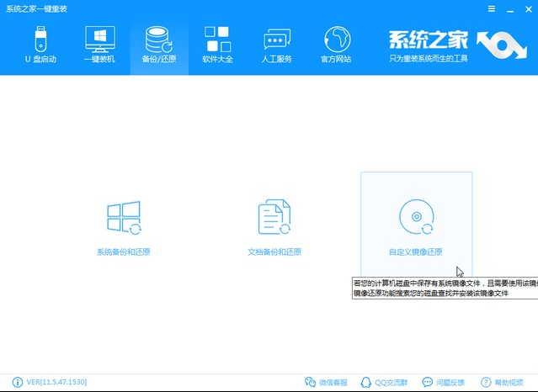The height and width of the screenshot is (392, 538).
Task: Click the 系统备份和还原 Windows icon
Action: [124, 218]
